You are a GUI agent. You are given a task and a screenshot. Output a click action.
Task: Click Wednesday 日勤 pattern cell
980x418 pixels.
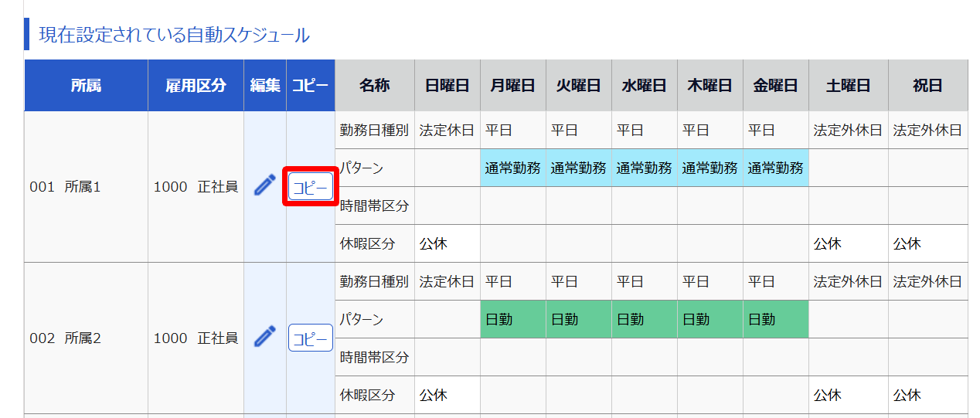click(x=645, y=319)
